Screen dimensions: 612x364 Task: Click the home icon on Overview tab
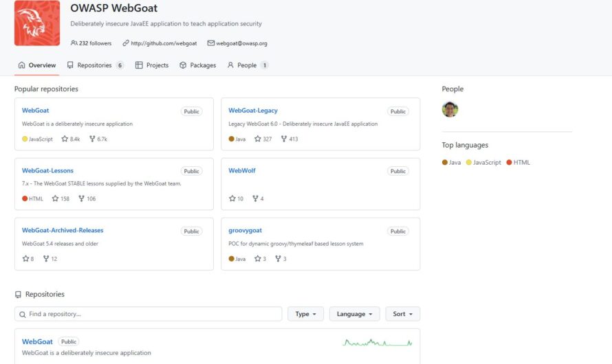pyautogui.click(x=22, y=65)
